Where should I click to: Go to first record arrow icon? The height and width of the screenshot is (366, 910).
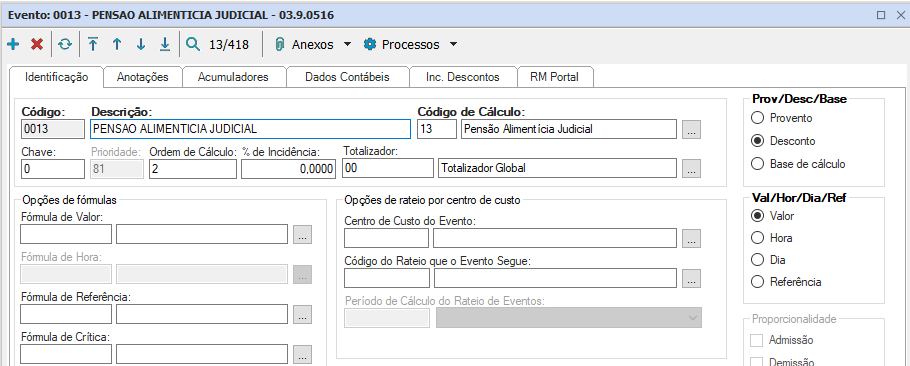(x=93, y=44)
